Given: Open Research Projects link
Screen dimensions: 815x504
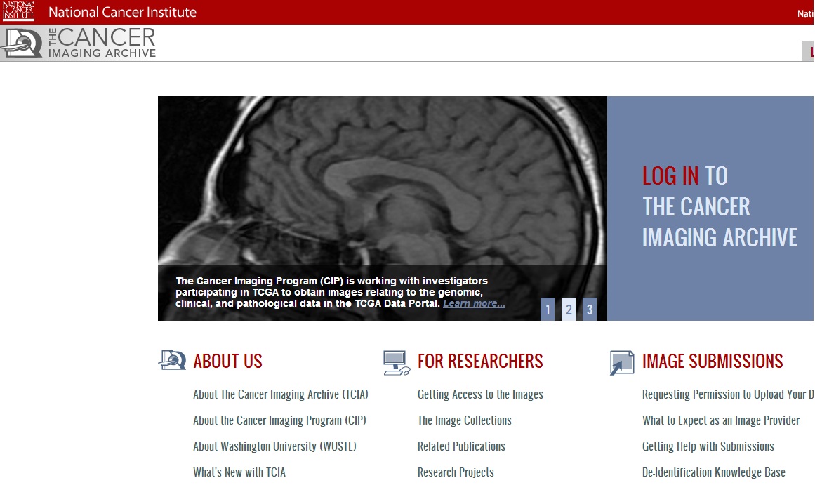Looking at the screenshot, I should pos(456,472).
